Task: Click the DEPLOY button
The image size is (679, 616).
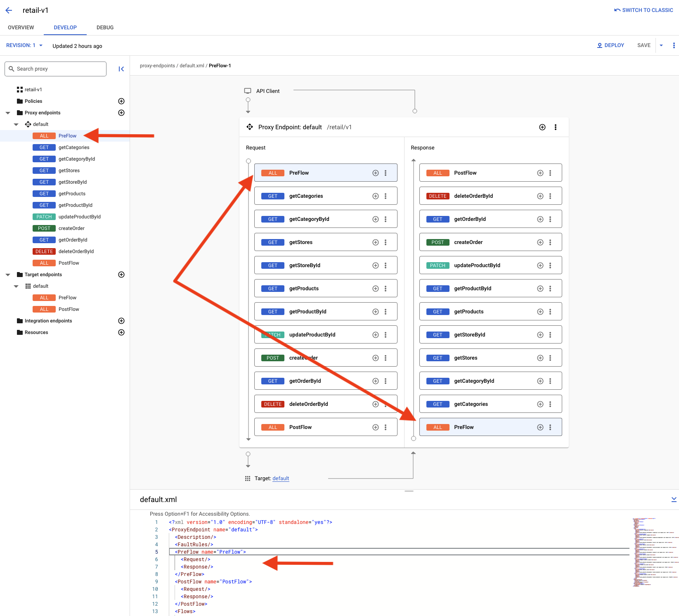Action: (x=610, y=45)
